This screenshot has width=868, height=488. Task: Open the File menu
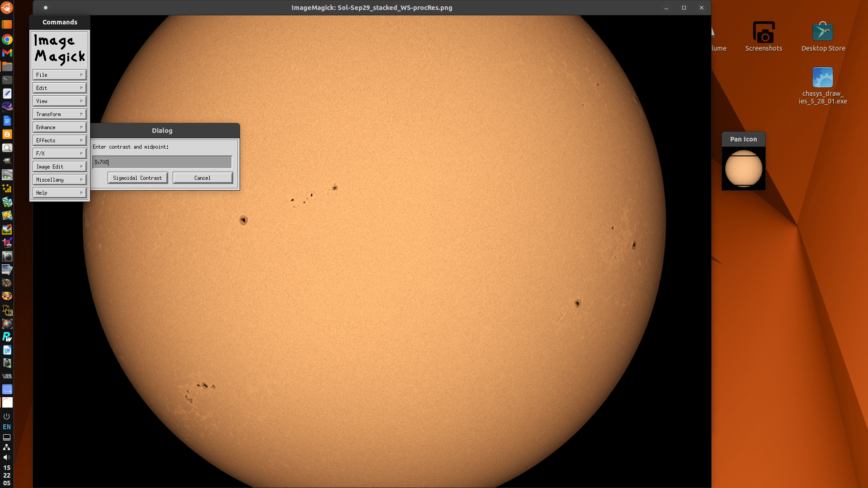59,75
